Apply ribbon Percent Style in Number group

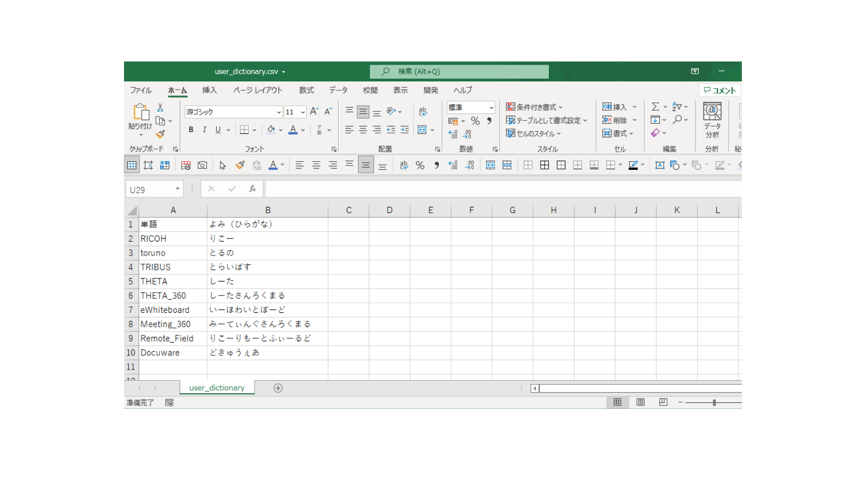point(475,121)
